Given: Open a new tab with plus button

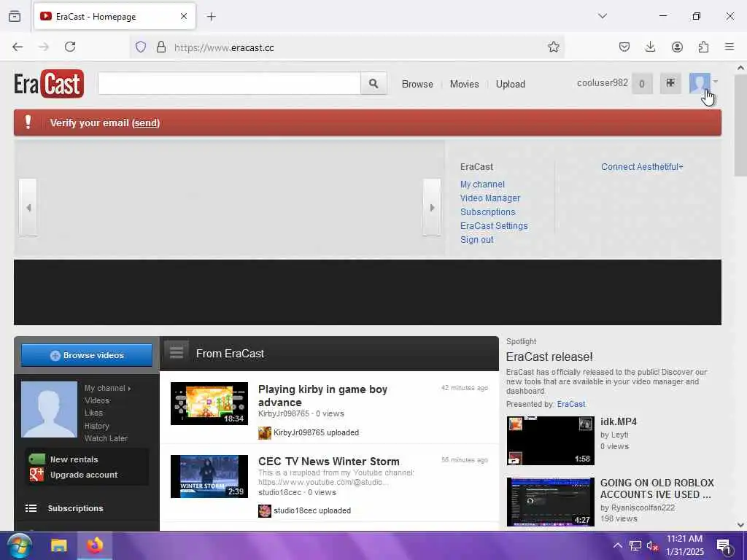Looking at the screenshot, I should [211, 17].
